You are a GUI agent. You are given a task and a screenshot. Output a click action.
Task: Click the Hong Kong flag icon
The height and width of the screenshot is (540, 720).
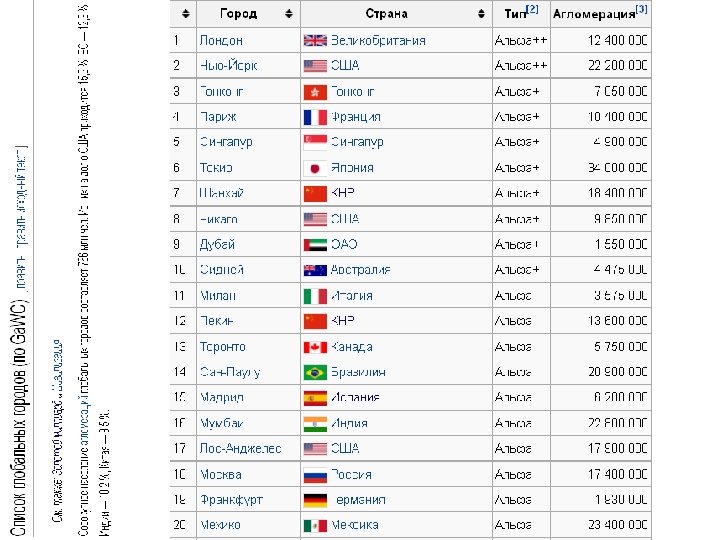(315, 91)
